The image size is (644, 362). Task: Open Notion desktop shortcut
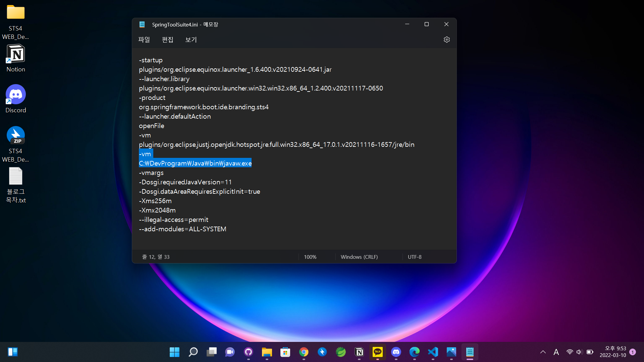tap(16, 58)
